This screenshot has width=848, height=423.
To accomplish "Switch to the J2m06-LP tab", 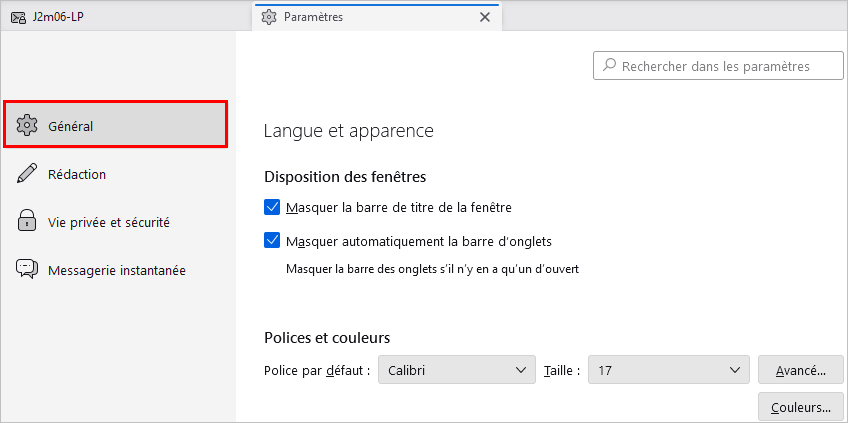I will pos(60,17).
